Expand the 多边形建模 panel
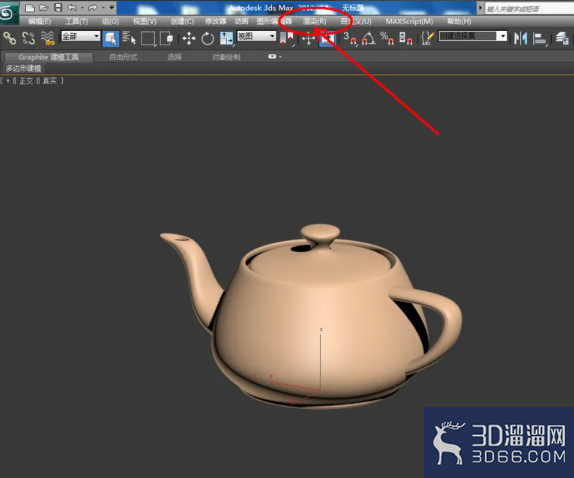Viewport: 574px width, 478px height. pos(23,68)
